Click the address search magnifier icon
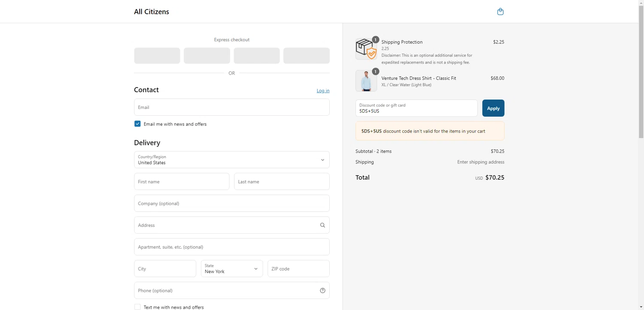644x310 pixels. click(x=322, y=225)
